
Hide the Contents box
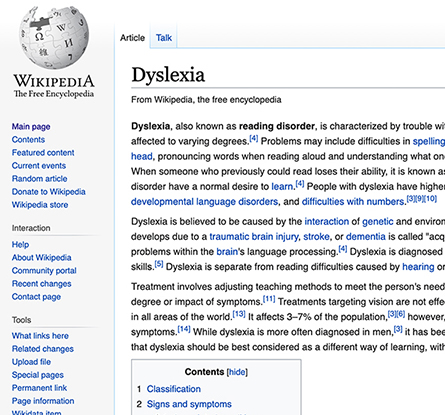point(237,372)
